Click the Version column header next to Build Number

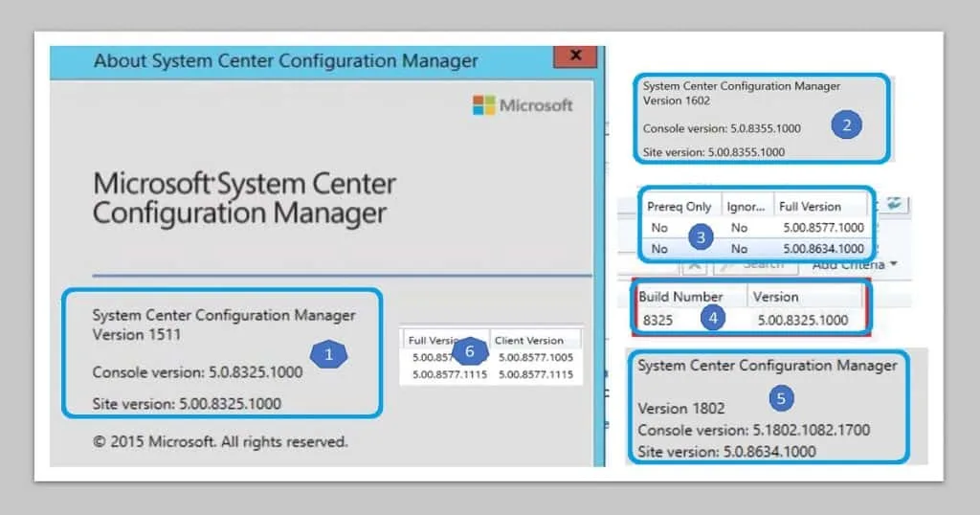tap(775, 297)
